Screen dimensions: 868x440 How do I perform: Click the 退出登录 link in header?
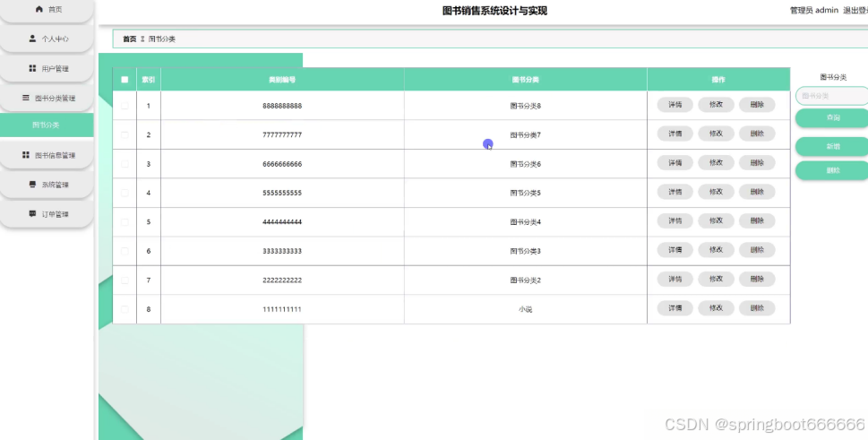(855, 10)
